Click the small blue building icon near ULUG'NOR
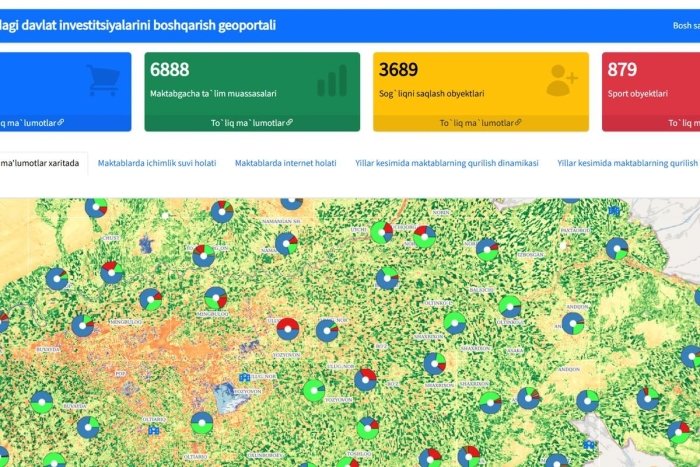The height and width of the screenshot is (467, 700). click(244, 377)
